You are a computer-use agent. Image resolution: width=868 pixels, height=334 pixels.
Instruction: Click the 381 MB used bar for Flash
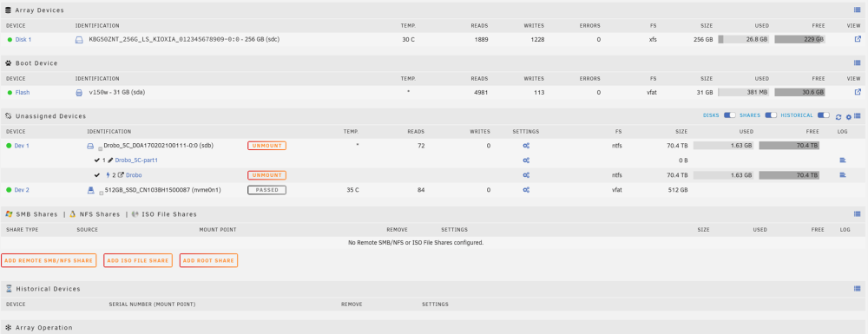click(744, 93)
